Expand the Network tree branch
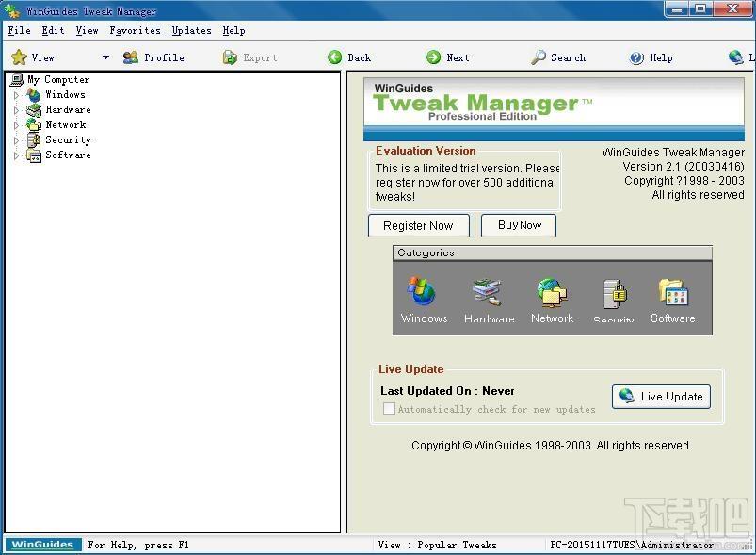Screen dimensions: 756x555 (16, 125)
